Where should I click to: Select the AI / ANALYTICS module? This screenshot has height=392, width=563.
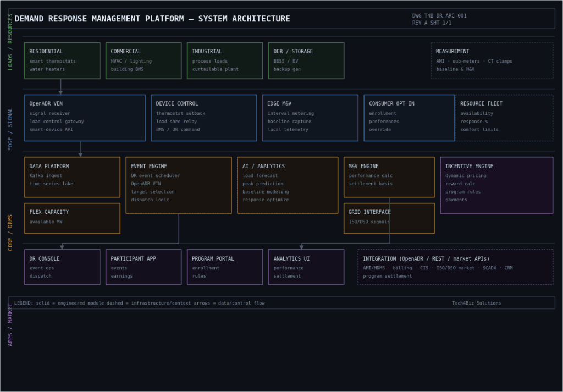288,185
